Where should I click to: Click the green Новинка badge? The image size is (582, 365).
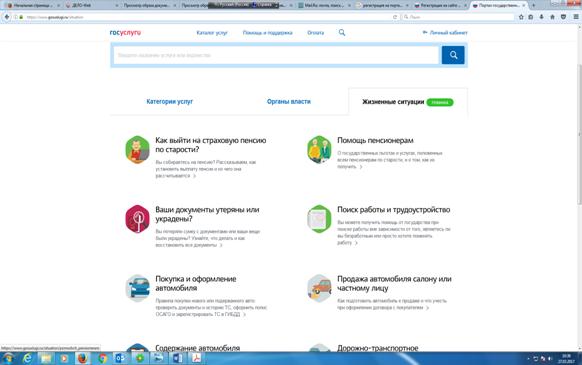440,102
